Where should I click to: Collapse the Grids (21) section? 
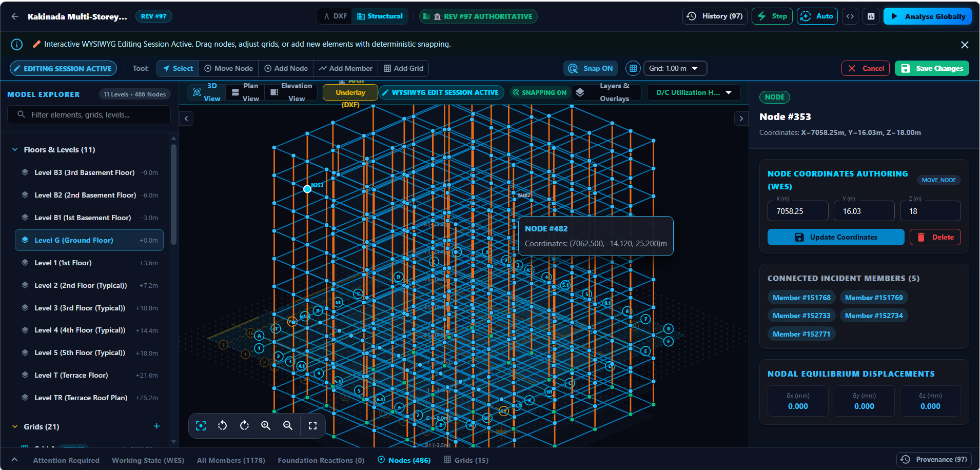(14, 426)
